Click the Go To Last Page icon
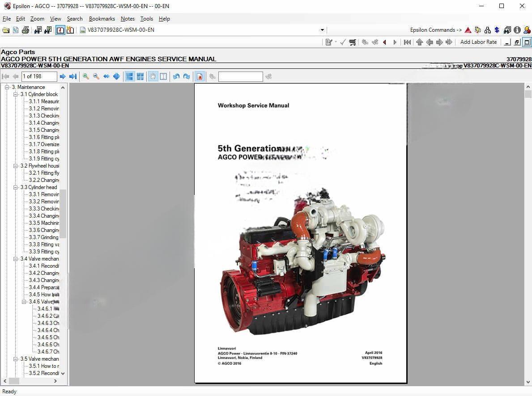 72,76
